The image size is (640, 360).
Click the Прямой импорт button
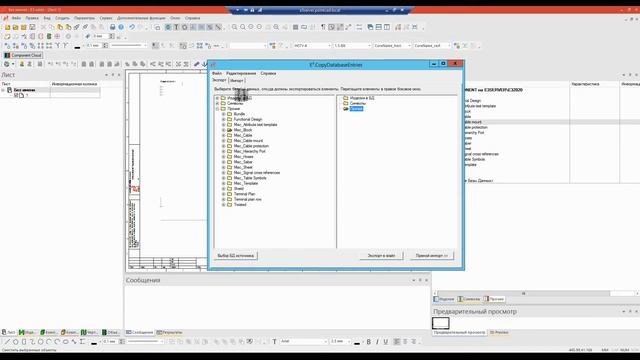pos(431,256)
